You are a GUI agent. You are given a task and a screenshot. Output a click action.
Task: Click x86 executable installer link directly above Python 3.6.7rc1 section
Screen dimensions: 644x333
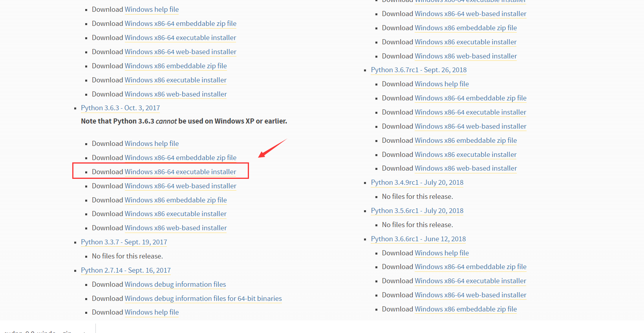click(x=466, y=42)
